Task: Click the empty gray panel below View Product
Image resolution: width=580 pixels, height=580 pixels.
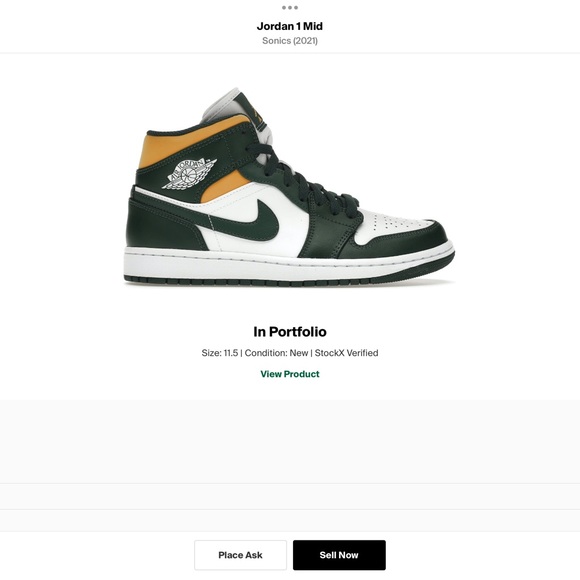Action: tap(290, 441)
